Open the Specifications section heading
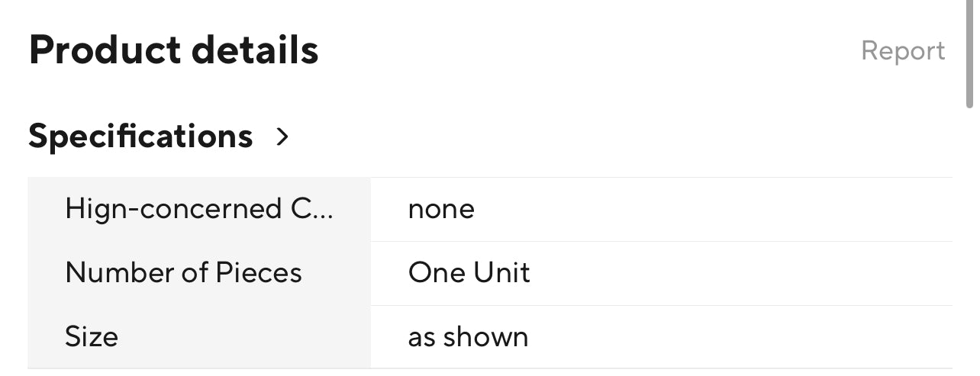This screenshot has height=376, width=980. pyautogui.click(x=140, y=137)
